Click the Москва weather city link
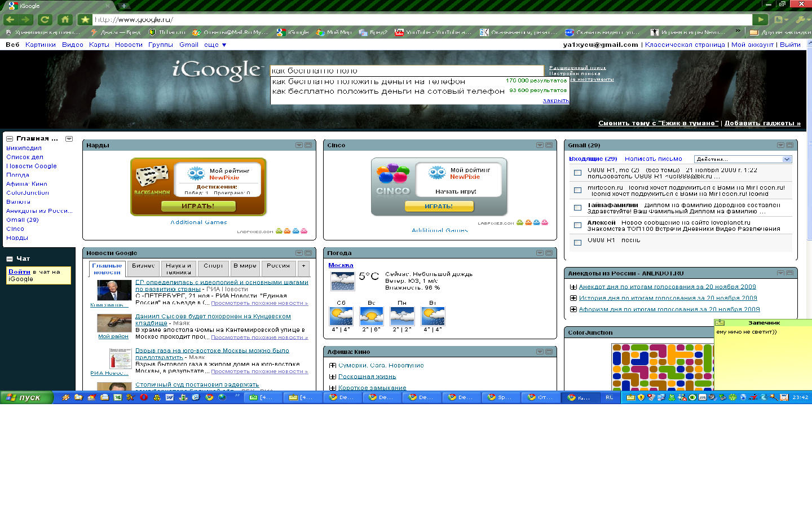Image resolution: width=812 pixels, height=508 pixels. click(x=341, y=265)
